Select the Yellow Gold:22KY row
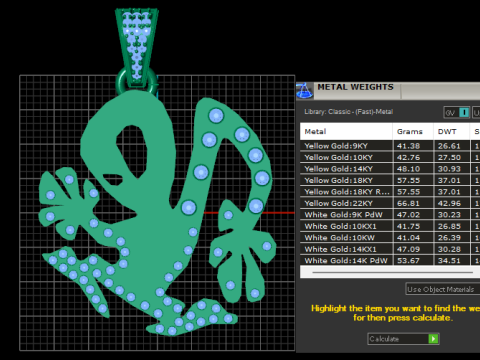Viewport: 480px width, 360px height. coord(390,203)
